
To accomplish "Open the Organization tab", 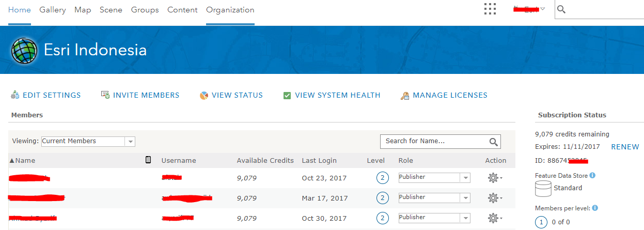I will click(x=230, y=10).
